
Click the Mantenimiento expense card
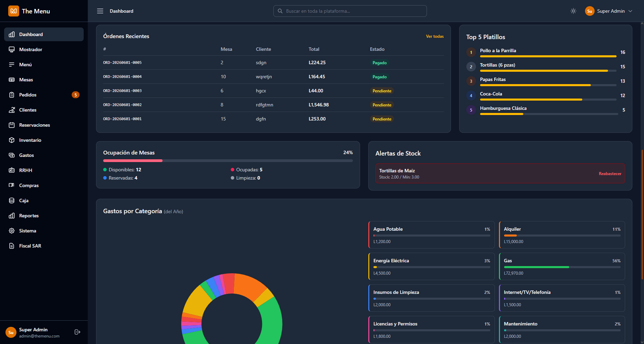[x=562, y=330]
